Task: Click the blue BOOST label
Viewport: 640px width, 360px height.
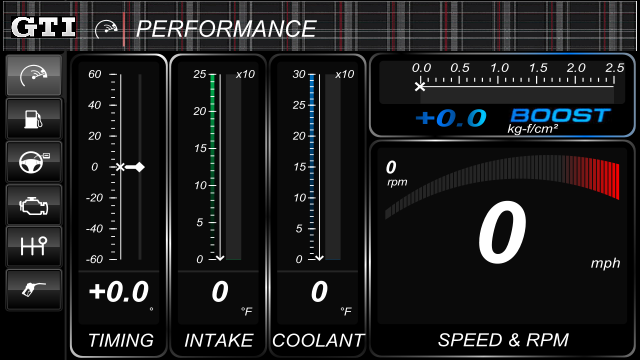Action: coord(560,116)
